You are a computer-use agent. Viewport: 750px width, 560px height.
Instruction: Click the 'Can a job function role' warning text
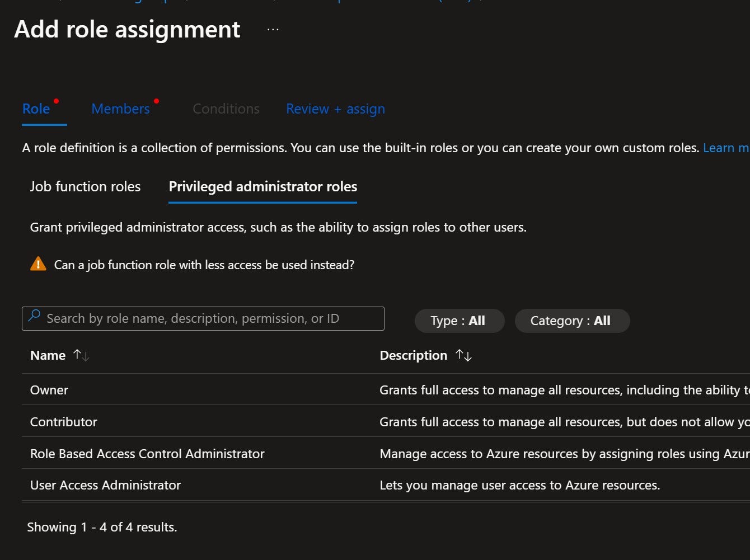point(204,265)
